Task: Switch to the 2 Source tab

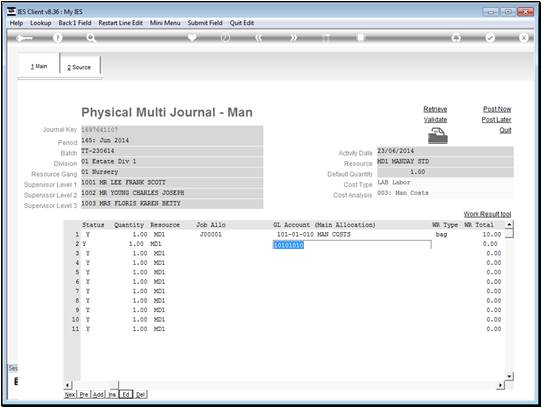Action: (79, 67)
